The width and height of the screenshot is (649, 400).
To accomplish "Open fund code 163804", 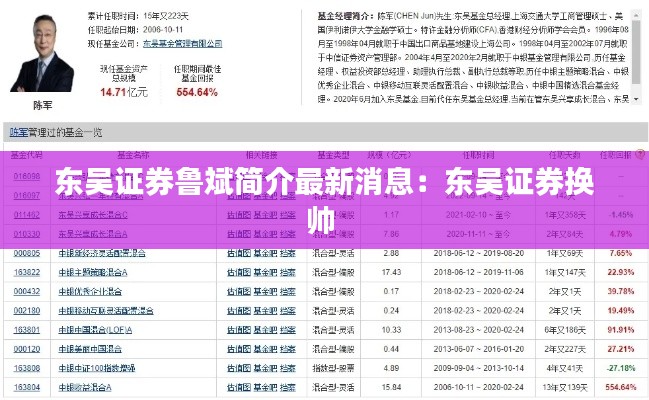I will click(27, 387).
